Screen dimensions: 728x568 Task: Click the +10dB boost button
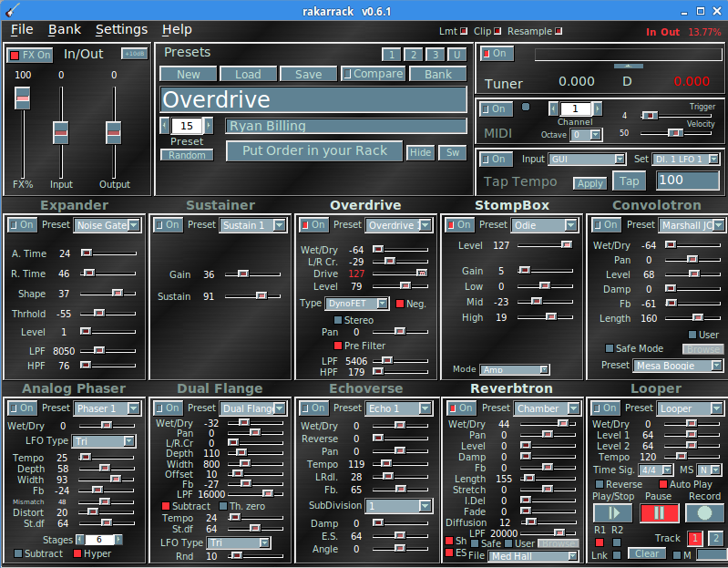(133, 54)
